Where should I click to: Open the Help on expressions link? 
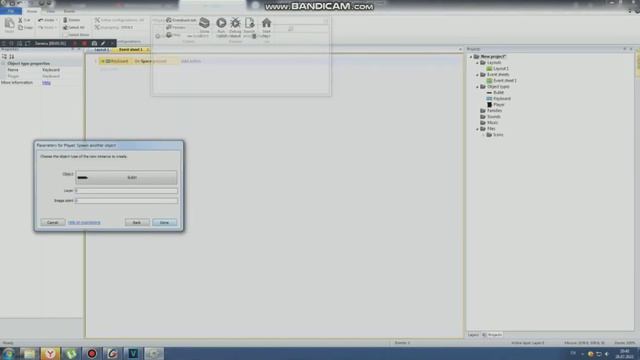[x=84, y=222]
